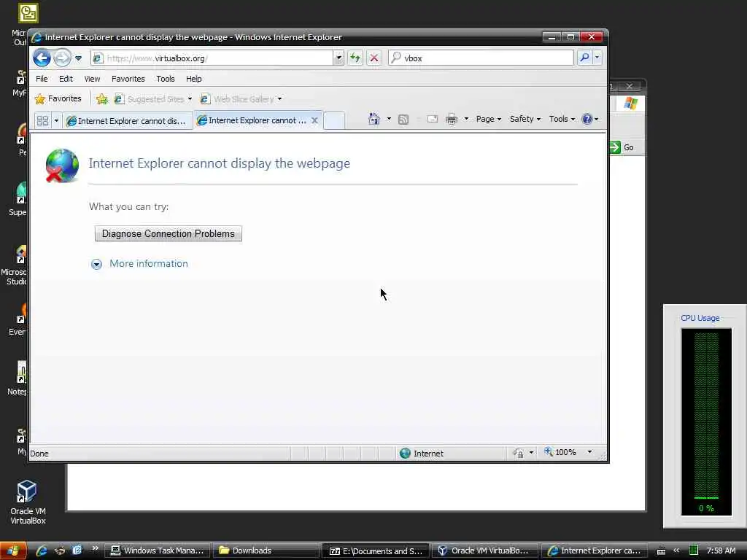Switch to E:\Documents and S... taskbar button

(x=376, y=551)
